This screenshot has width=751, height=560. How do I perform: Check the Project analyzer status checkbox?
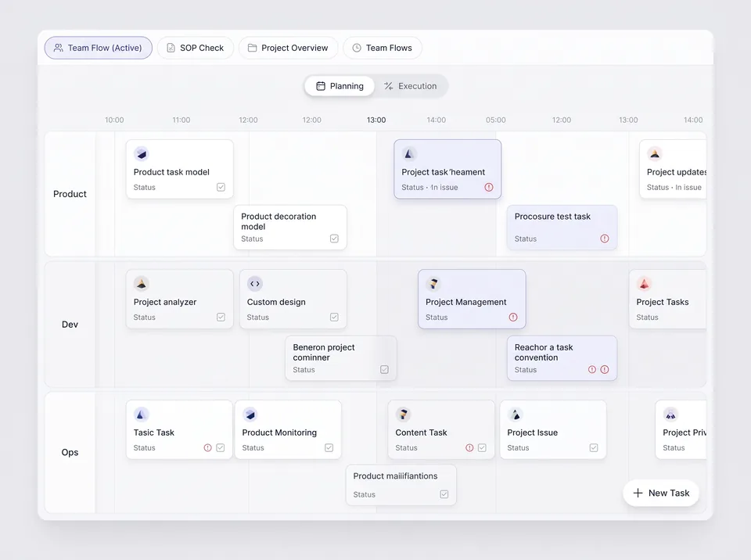pyautogui.click(x=221, y=317)
